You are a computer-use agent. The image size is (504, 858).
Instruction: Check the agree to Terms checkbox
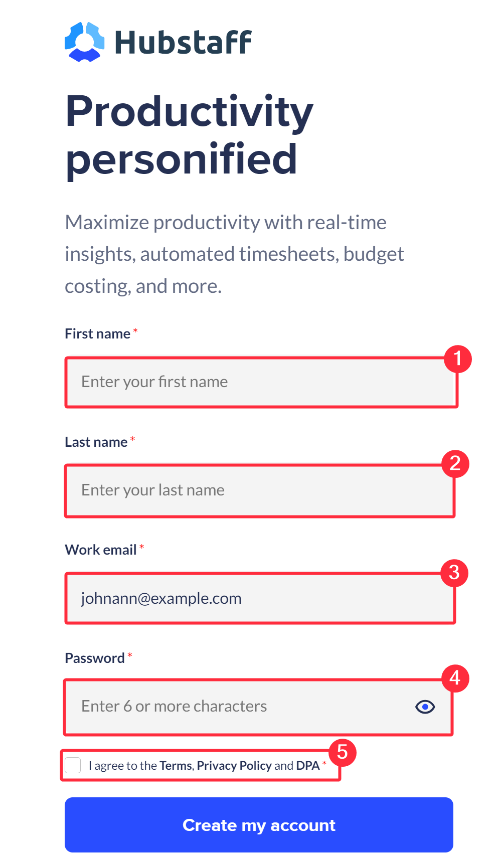[x=73, y=765]
